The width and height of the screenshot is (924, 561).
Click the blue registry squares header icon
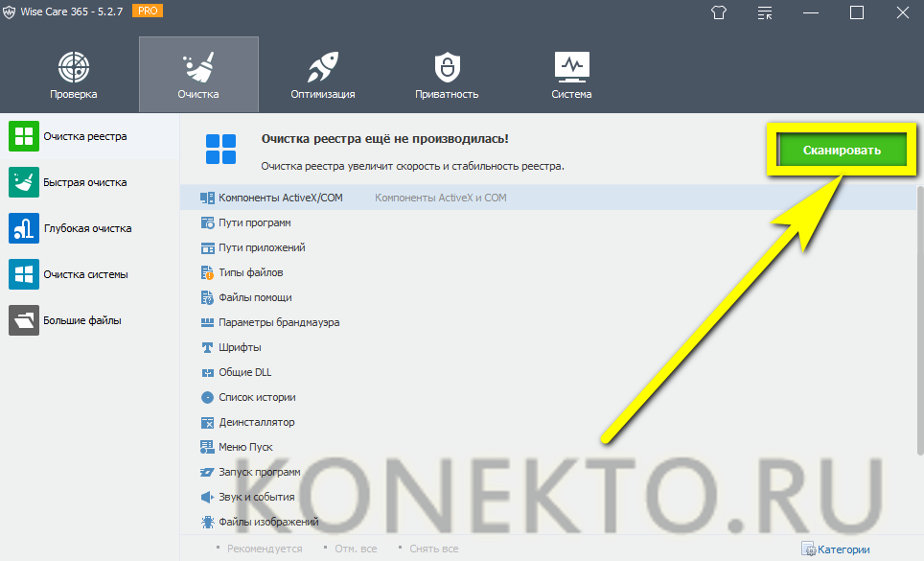tap(221, 149)
